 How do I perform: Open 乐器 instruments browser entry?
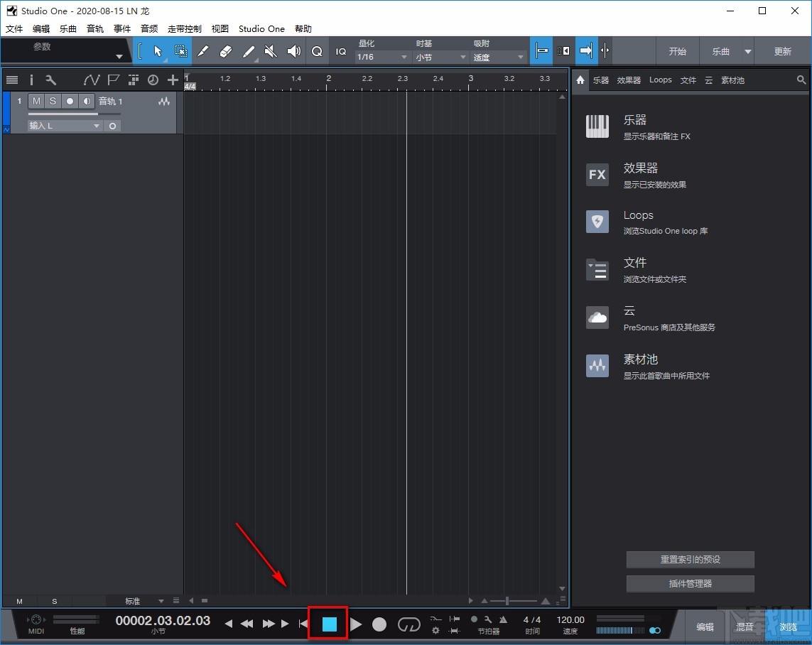[x=638, y=127]
